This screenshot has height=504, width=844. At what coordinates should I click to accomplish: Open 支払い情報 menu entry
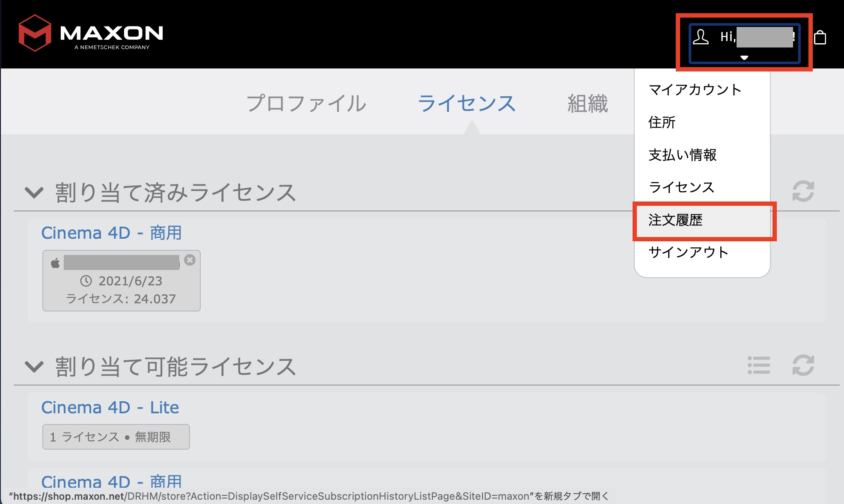(682, 155)
